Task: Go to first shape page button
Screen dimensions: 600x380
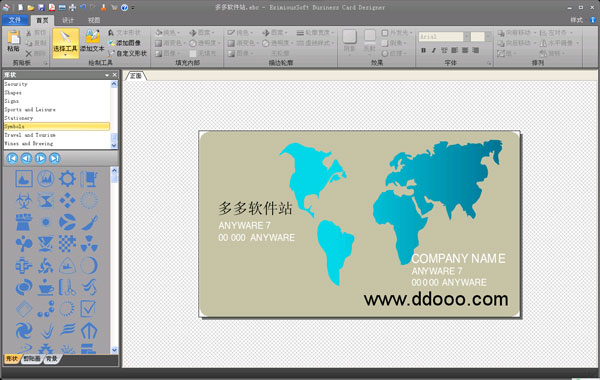Action: (12, 158)
